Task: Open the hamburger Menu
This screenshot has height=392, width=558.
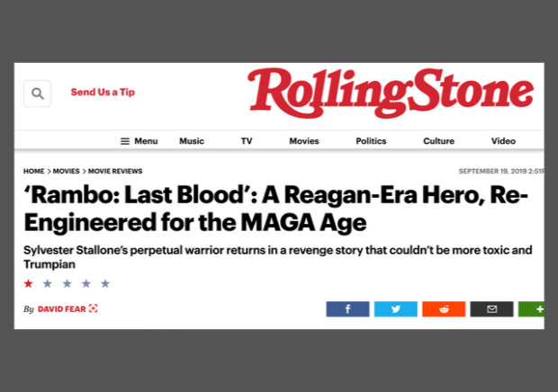Action: 139,141
